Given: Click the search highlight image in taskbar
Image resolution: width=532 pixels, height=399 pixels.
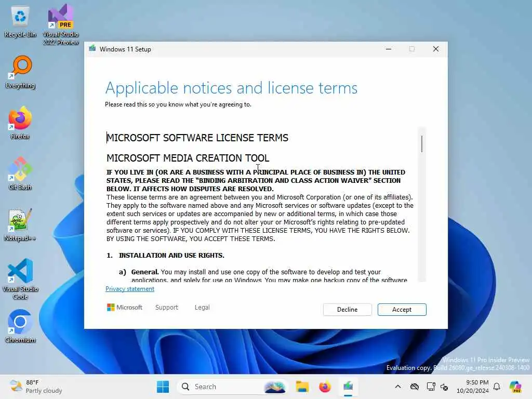Looking at the screenshot, I should click(x=274, y=387).
